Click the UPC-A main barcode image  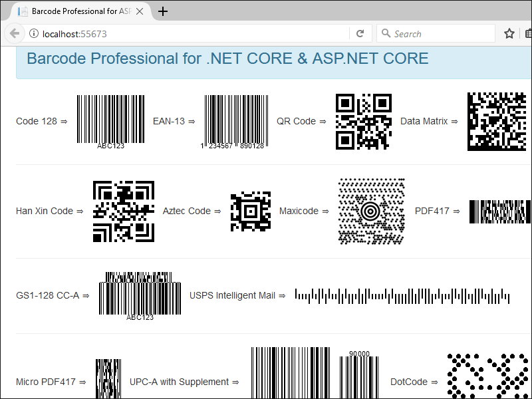291,372
